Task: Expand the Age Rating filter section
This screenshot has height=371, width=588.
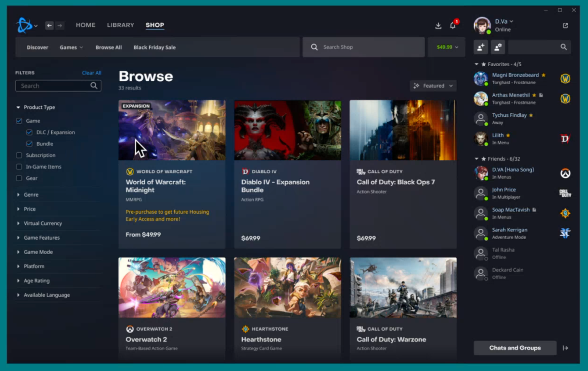Action: coord(18,281)
